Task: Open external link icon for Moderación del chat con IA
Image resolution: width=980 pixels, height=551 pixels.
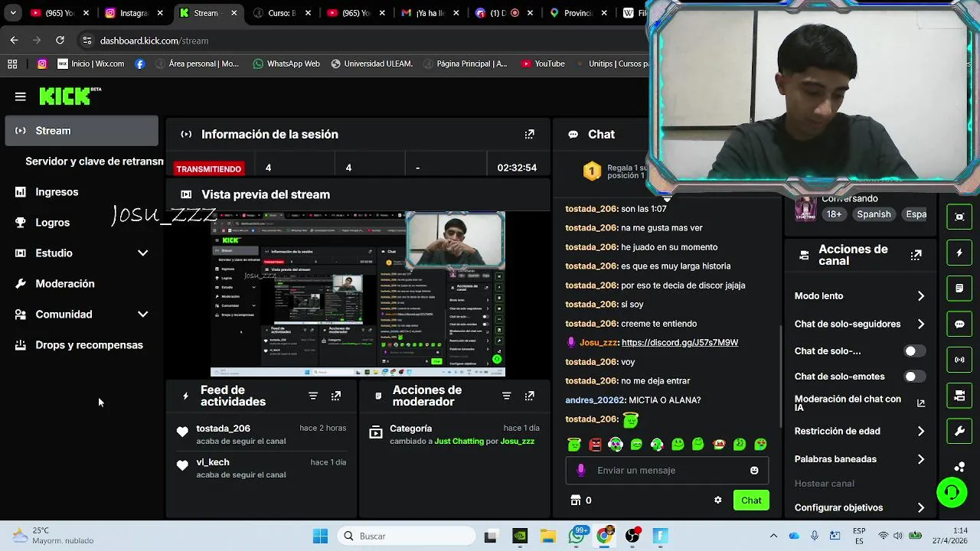Action: (x=921, y=403)
